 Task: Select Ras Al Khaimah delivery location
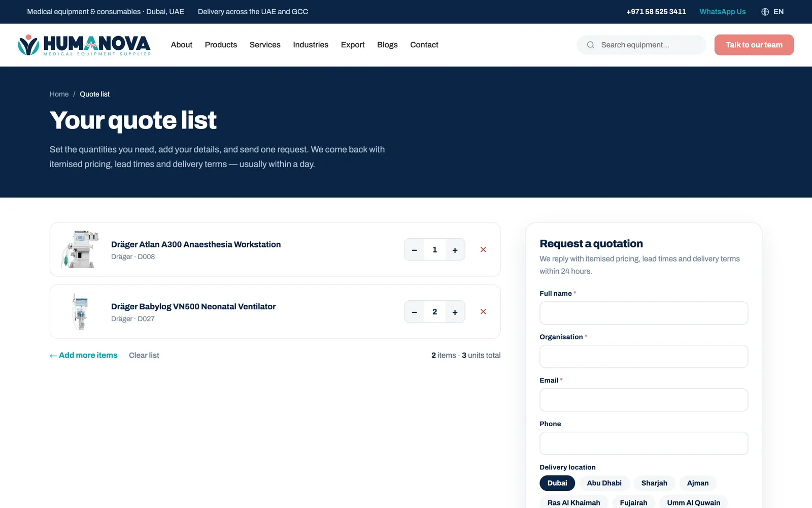(573, 502)
